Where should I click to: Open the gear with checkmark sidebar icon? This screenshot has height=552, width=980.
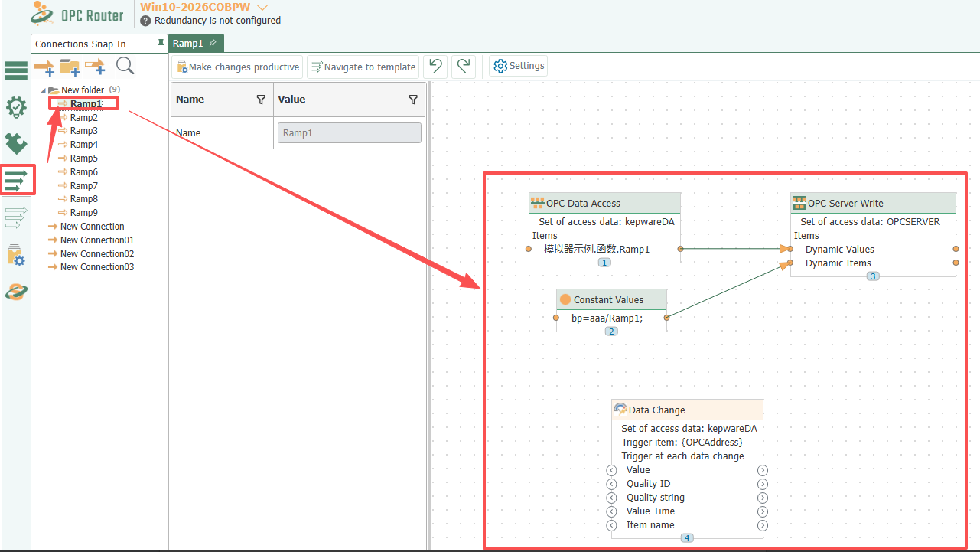point(16,107)
